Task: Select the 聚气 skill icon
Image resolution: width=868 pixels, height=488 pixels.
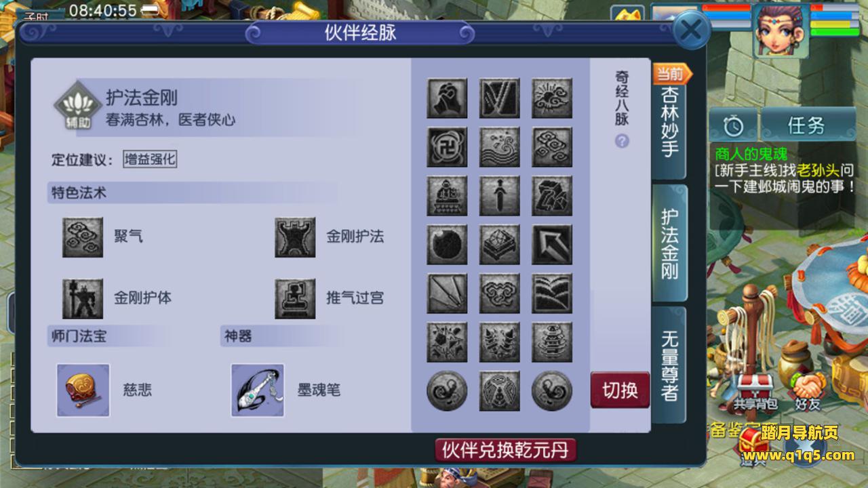Action: tap(83, 237)
